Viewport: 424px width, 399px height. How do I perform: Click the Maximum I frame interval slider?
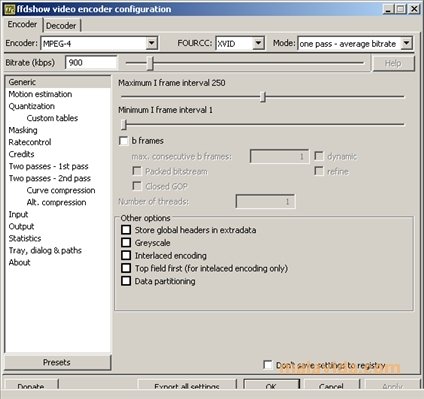(263, 97)
